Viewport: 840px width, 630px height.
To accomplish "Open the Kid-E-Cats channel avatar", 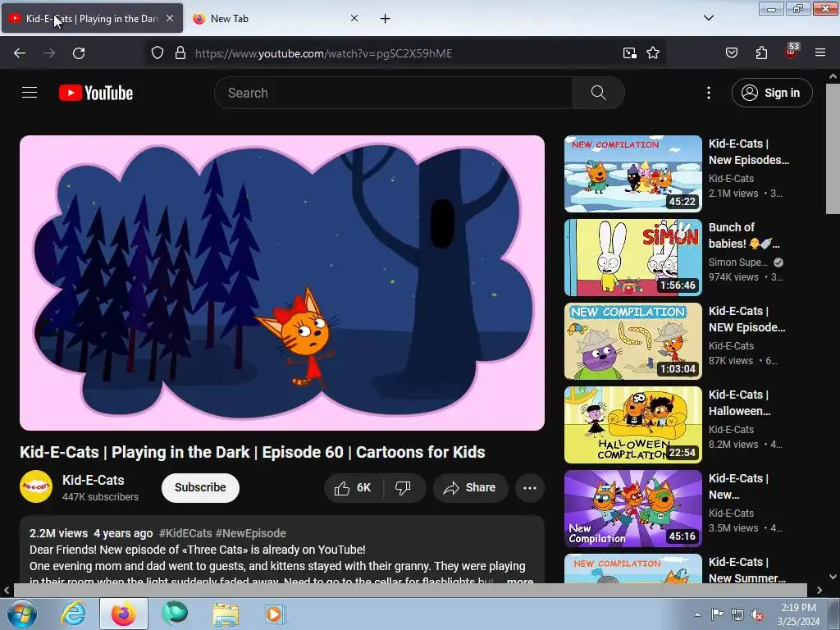I will click(36, 486).
